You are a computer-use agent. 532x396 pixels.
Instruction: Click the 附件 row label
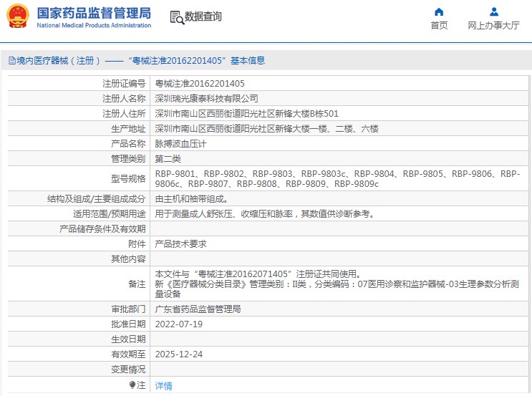pyautogui.click(x=137, y=243)
